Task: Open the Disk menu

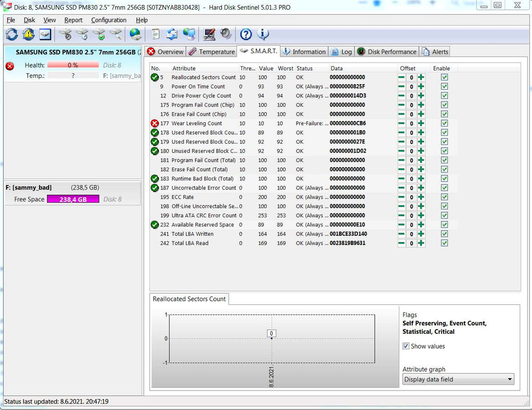Action: (29, 20)
